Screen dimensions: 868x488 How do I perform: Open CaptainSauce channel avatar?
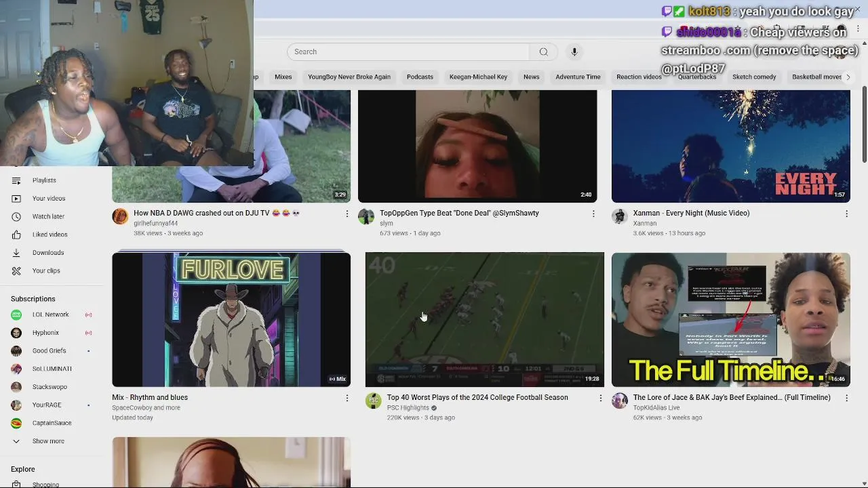pyautogui.click(x=17, y=423)
